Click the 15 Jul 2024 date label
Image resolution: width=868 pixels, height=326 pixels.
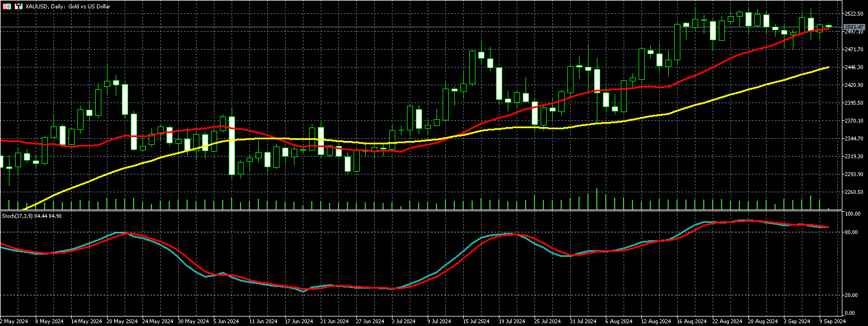[476, 322]
